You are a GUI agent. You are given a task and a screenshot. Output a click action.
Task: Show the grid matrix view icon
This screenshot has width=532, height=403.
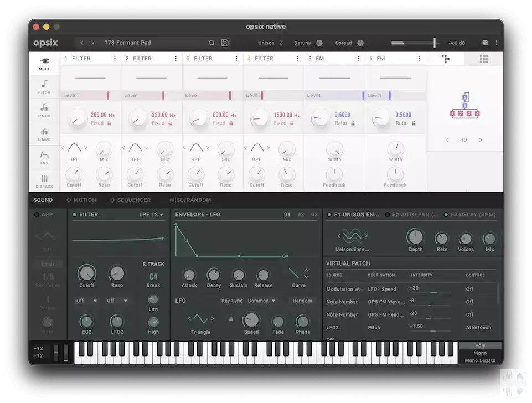point(483,59)
